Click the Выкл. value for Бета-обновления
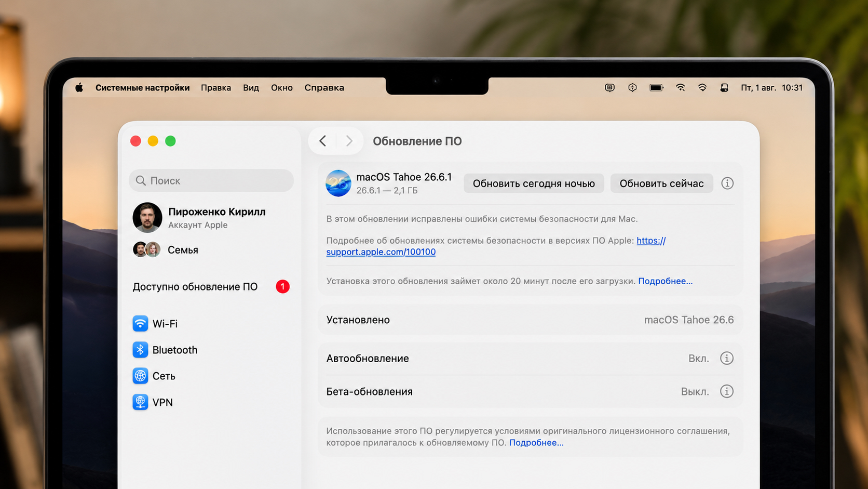 click(695, 392)
